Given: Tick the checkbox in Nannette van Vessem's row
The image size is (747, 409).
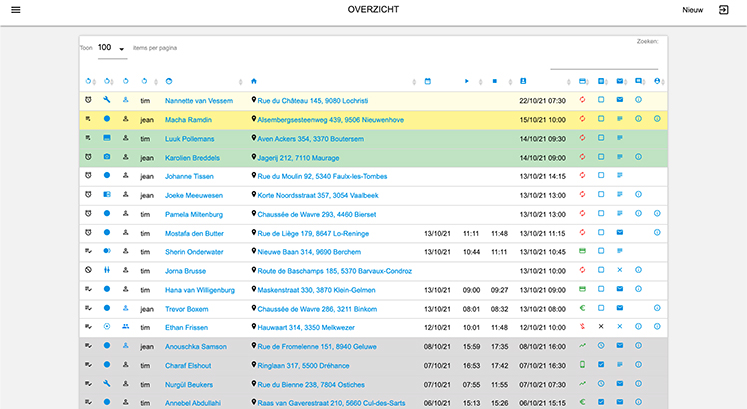Looking at the screenshot, I should point(601,101).
